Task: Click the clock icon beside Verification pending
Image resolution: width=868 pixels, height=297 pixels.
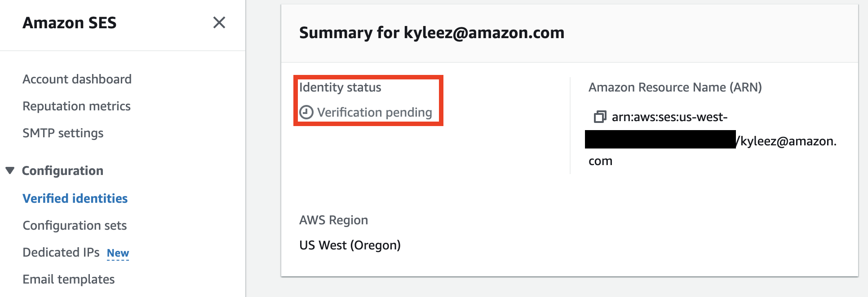Action: (x=306, y=112)
